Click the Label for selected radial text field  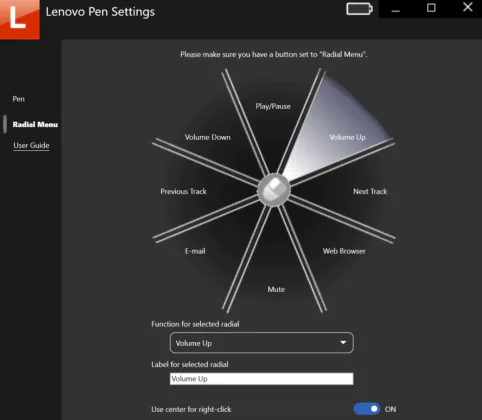pyautogui.click(x=262, y=379)
